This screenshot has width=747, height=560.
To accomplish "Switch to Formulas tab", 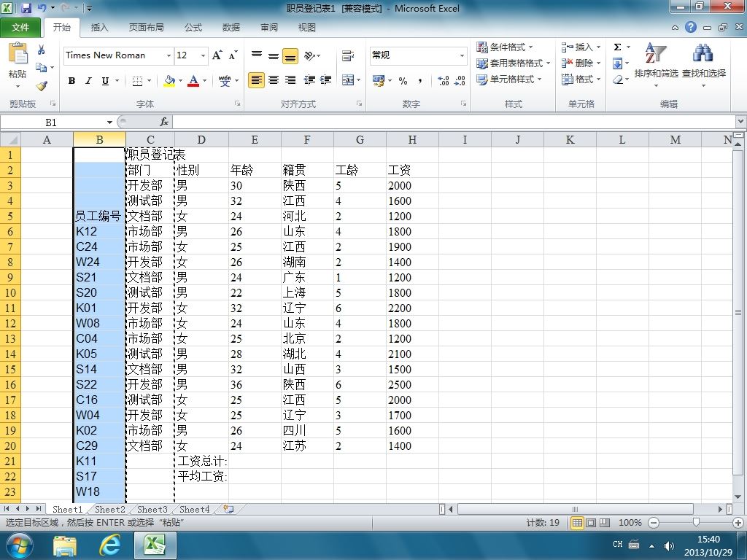I will tap(193, 28).
